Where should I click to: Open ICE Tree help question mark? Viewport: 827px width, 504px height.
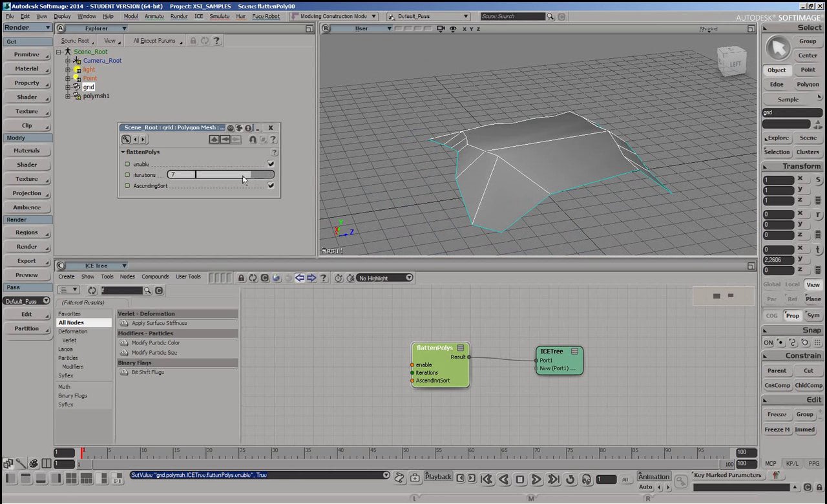click(323, 278)
